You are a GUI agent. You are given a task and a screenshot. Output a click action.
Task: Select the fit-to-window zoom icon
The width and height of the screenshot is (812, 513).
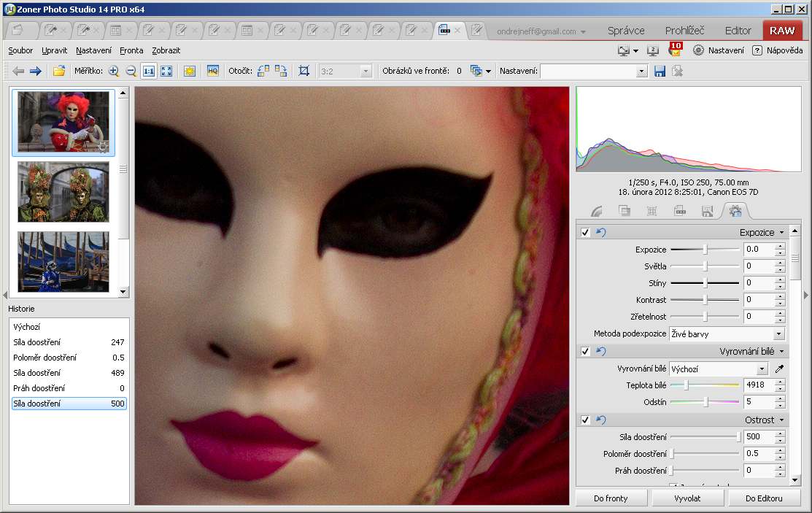pos(166,71)
